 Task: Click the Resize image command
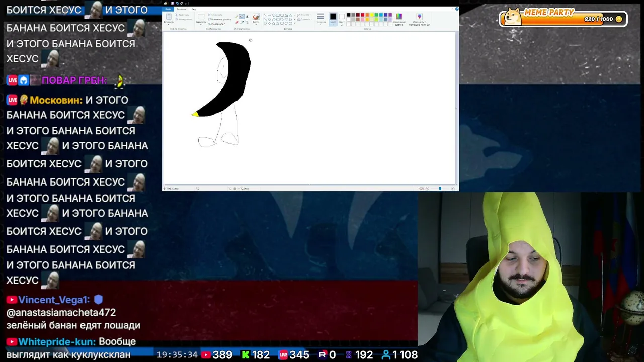(219, 19)
